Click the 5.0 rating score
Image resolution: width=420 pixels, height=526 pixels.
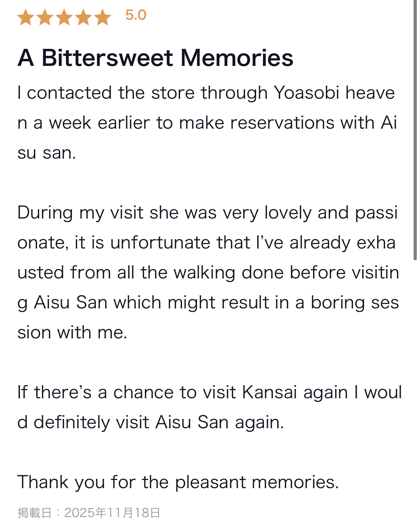coord(136,15)
